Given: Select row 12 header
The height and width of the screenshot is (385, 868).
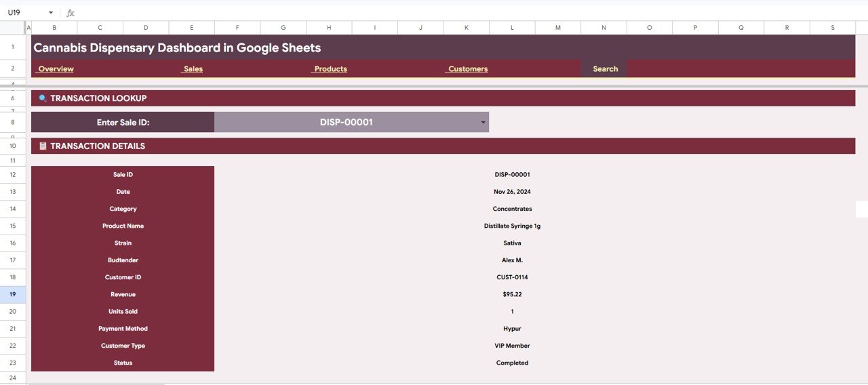Looking at the screenshot, I should (13, 175).
